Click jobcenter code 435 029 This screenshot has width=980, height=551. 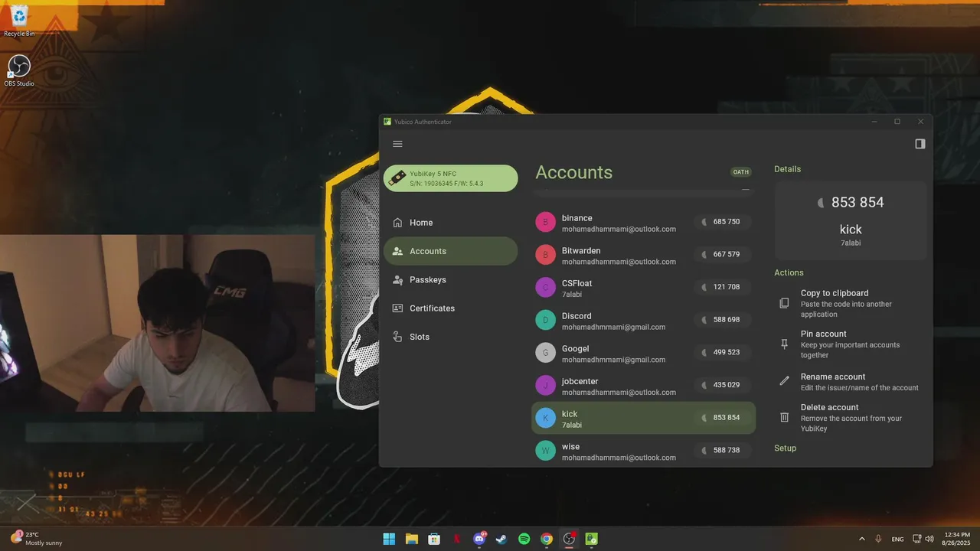(x=722, y=385)
